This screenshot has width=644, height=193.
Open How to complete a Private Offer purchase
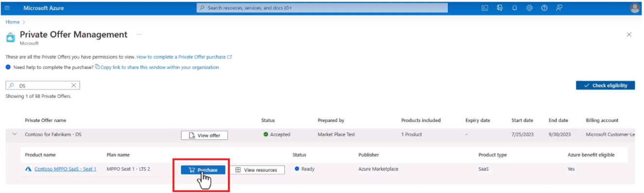pyautogui.click(x=184, y=57)
